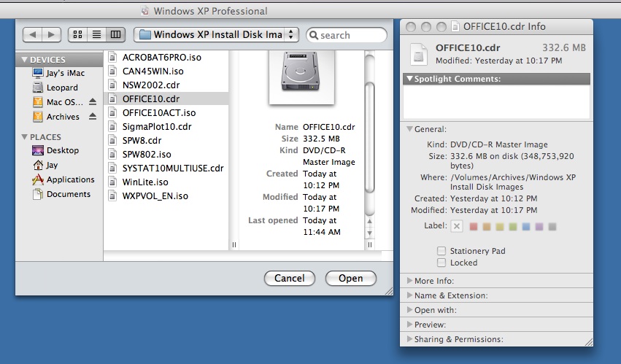Screen dimensions: 621x364
Task: Click the OFFICE10.cdr file icon in Info window
Action: point(418,54)
